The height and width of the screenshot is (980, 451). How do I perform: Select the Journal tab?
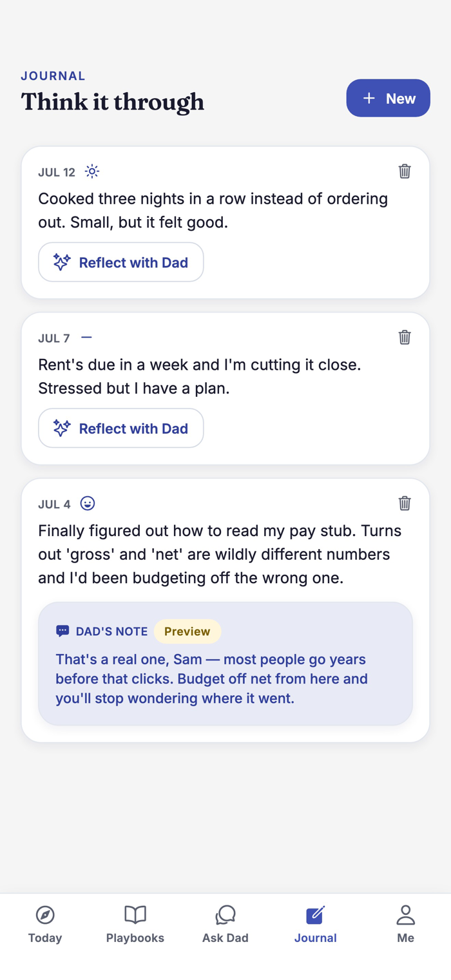point(316,924)
